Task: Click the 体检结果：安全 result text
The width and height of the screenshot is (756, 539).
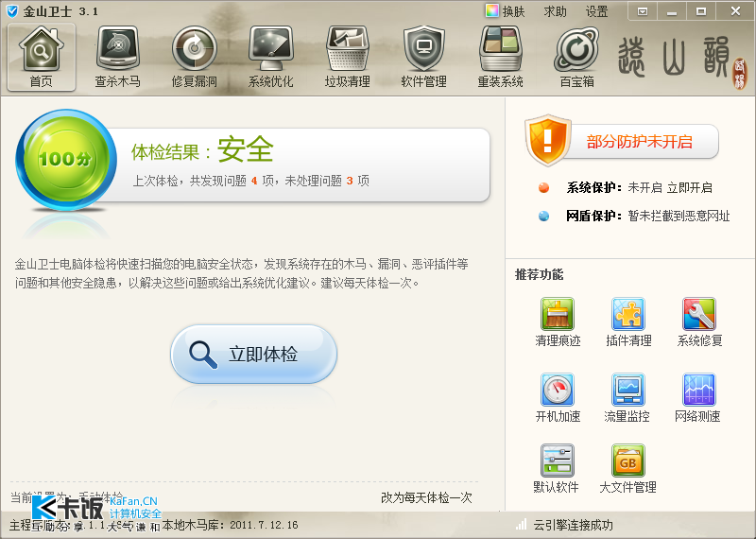Action: pos(202,150)
